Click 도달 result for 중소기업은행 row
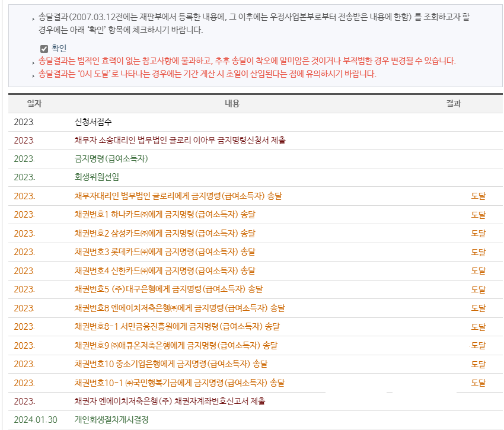 tap(478, 364)
